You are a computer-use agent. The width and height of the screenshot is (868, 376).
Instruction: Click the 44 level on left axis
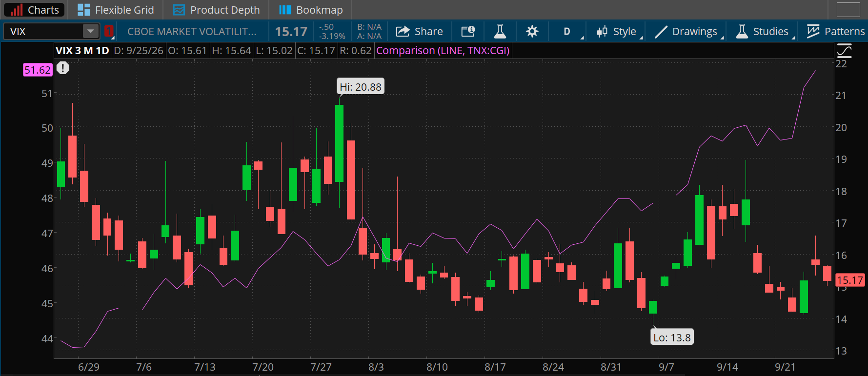pyautogui.click(x=47, y=338)
